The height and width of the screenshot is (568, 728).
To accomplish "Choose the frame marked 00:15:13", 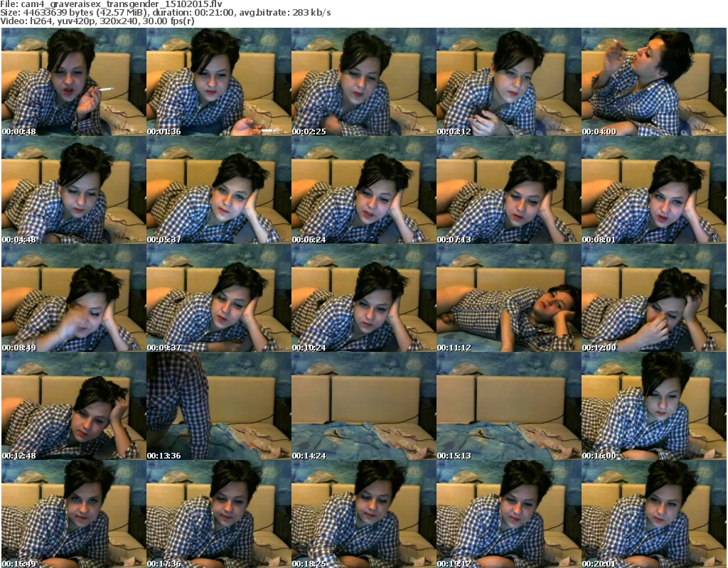I will [508, 406].
